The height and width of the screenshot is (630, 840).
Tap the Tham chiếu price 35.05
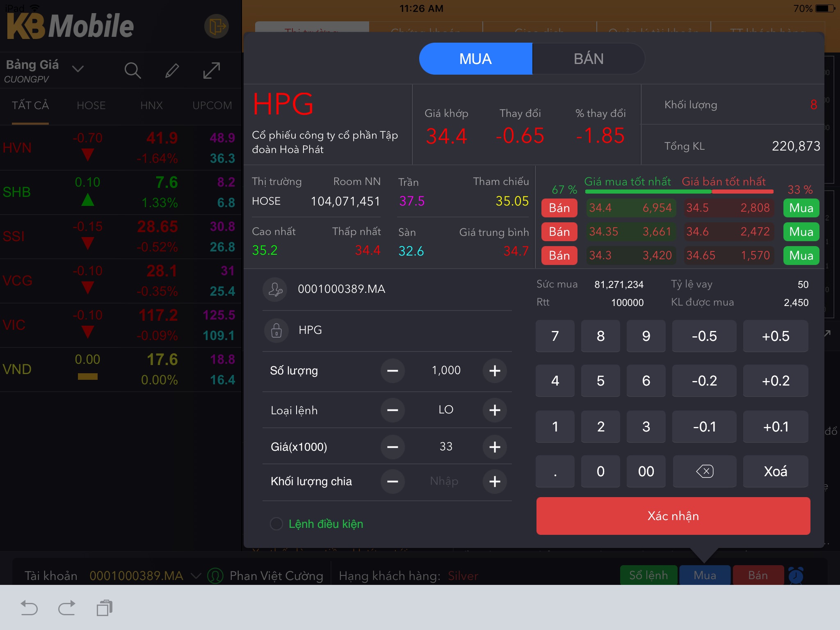click(512, 201)
